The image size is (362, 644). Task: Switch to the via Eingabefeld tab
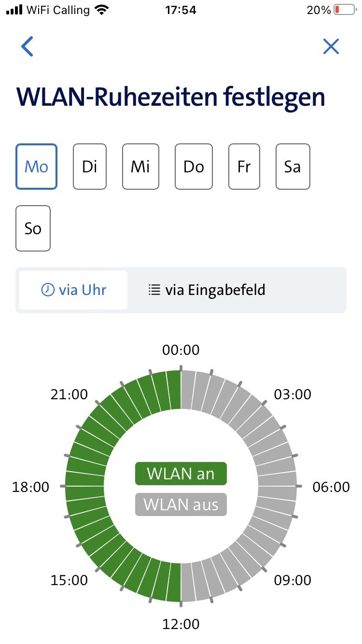(207, 290)
